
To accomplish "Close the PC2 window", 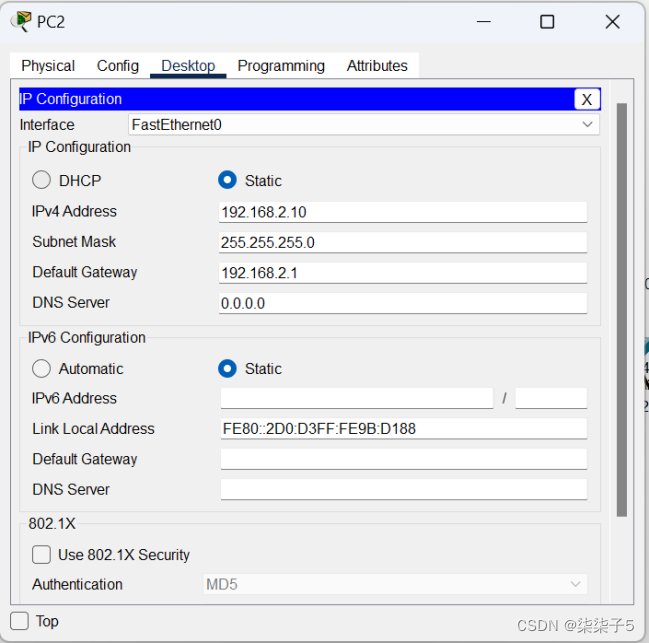I will pyautogui.click(x=612, y=22).
